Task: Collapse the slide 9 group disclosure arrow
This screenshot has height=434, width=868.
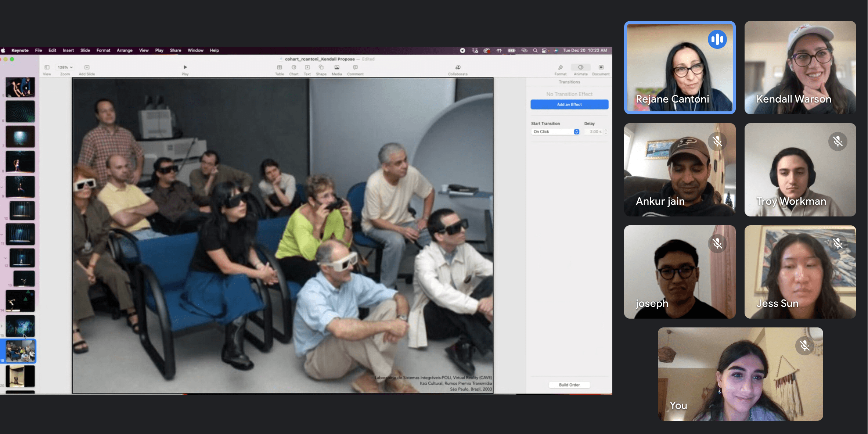Action: coord(2,187)
